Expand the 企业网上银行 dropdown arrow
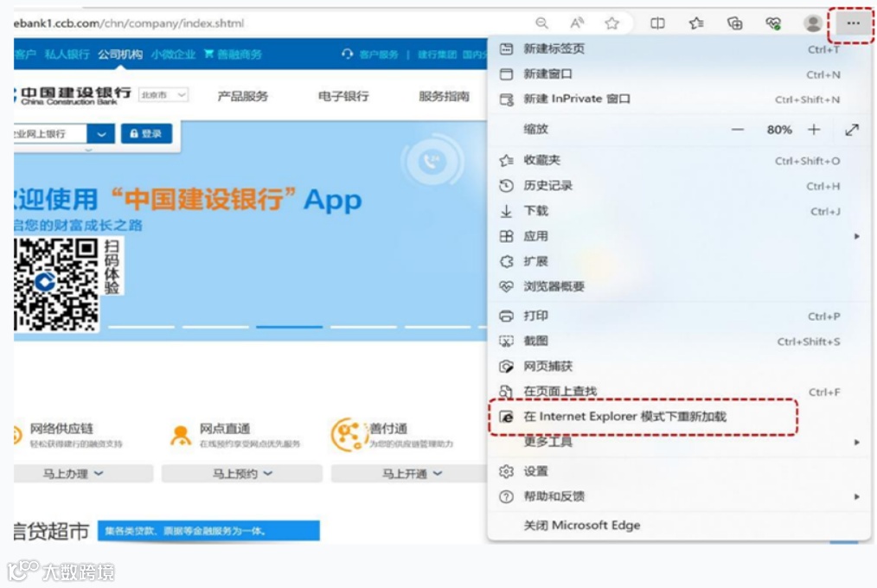877x588 pixels. tap(101, 134)
